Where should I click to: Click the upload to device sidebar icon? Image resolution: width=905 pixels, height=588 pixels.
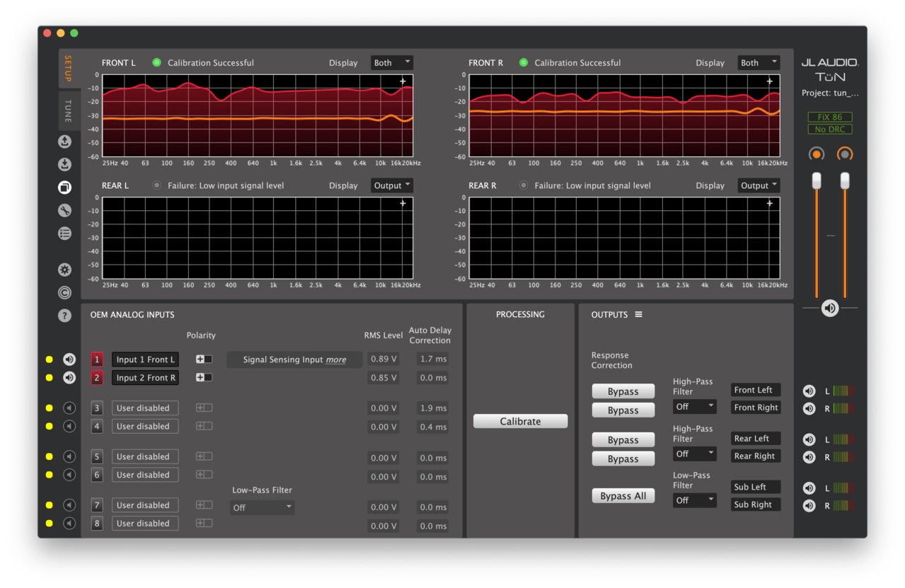[64, 142]
